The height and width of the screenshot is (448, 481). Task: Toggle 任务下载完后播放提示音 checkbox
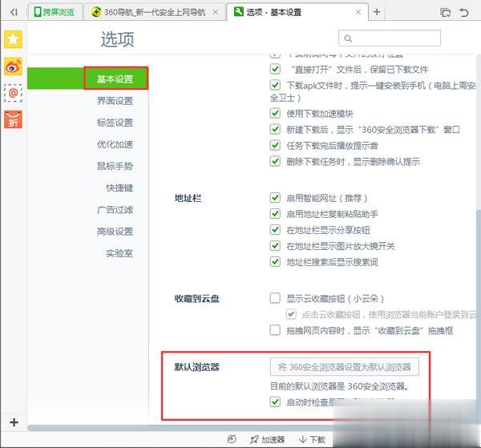tap(275, 145)
